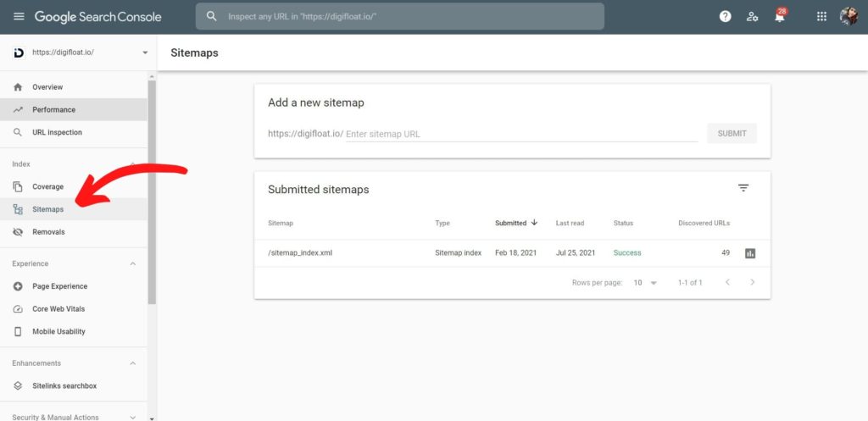Select Sitemaps in the sidebar
This screenshot has width=868, height=421.
pyautogui.click(x=74, y=209)
